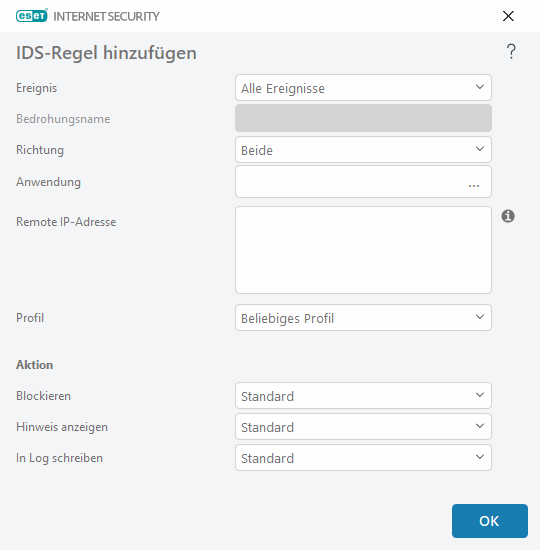Click the IDS-Regel hinzufügen heading
Image resolution: width=540 pixels, height=550 pixels.
click(106, 53)
